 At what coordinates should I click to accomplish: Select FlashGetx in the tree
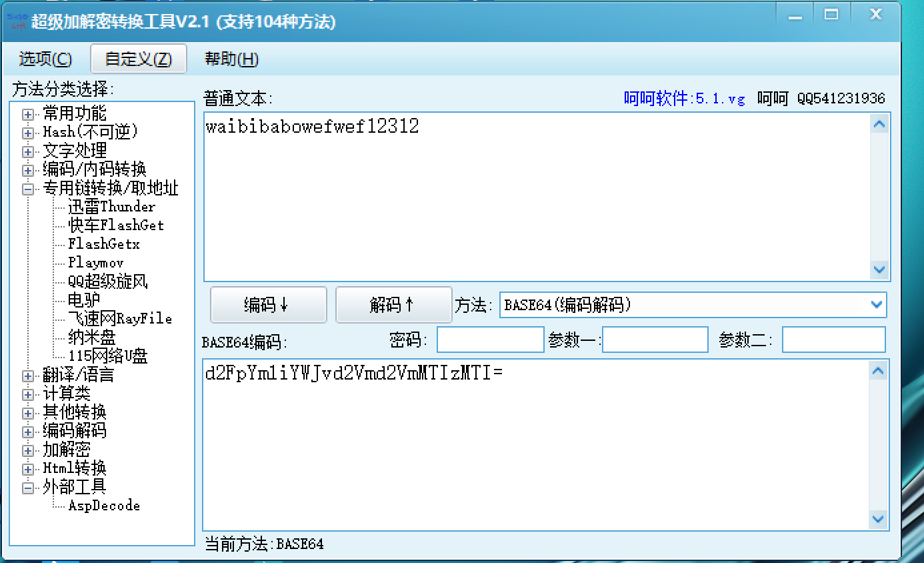104,244
